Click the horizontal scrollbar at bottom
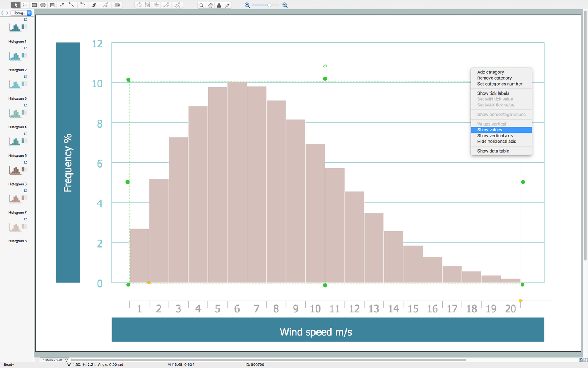Image resolution: width=588 pixels, height=368 pixels. point(269,360)
